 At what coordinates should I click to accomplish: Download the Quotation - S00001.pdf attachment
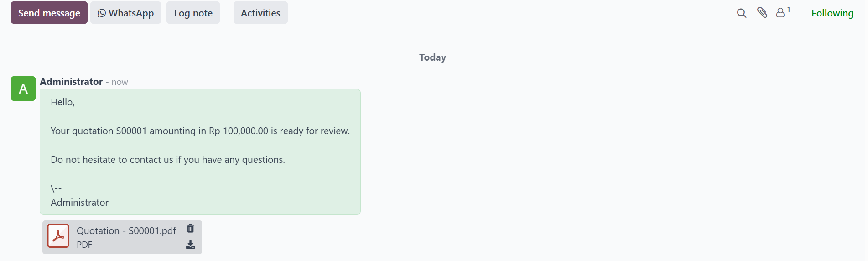191,245
